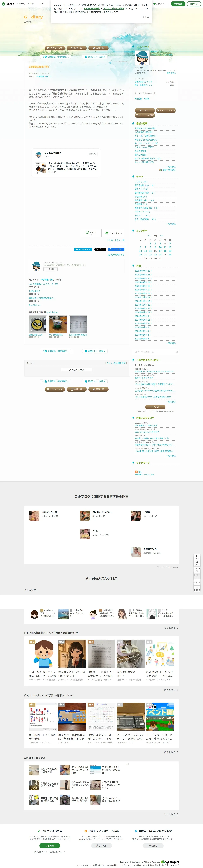Open いいね！した人一覧 link
This screenshot has height=868, width=203.
click(116, 240)
